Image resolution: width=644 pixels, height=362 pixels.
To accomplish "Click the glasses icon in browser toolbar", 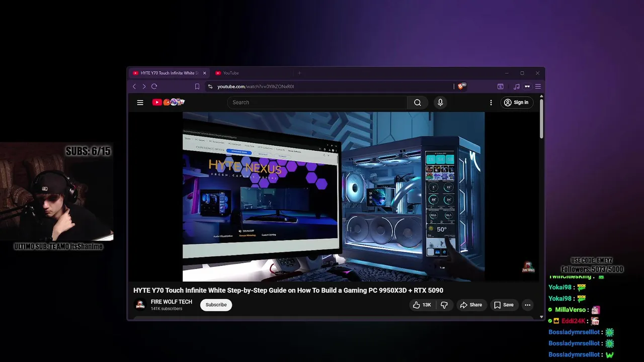I will pos(527,86).
